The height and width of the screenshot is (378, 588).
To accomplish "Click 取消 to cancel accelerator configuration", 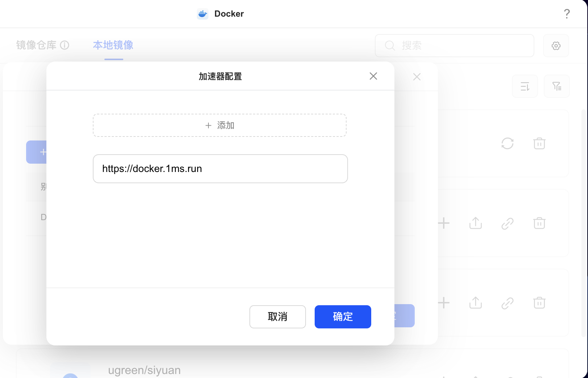I will pos(278,317).
